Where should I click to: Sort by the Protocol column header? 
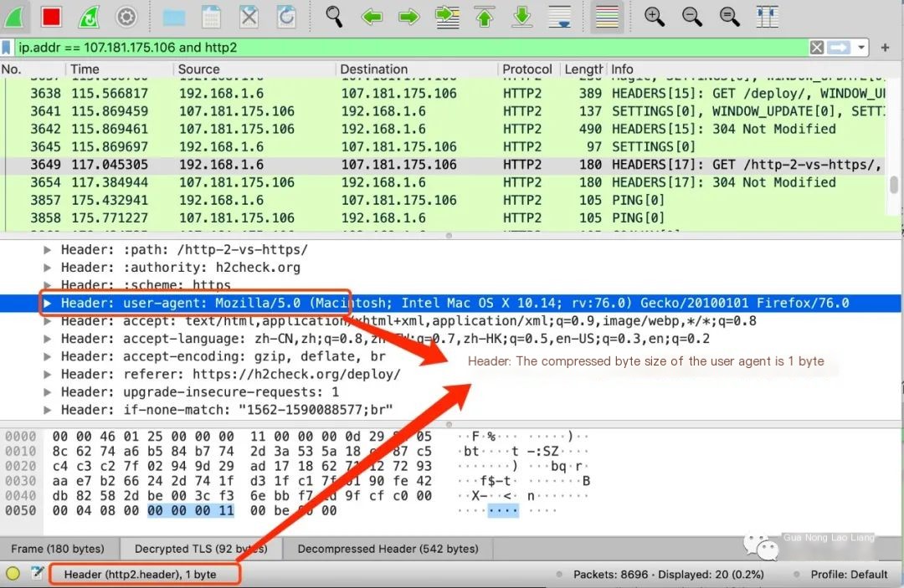click(x=527, y=69)
